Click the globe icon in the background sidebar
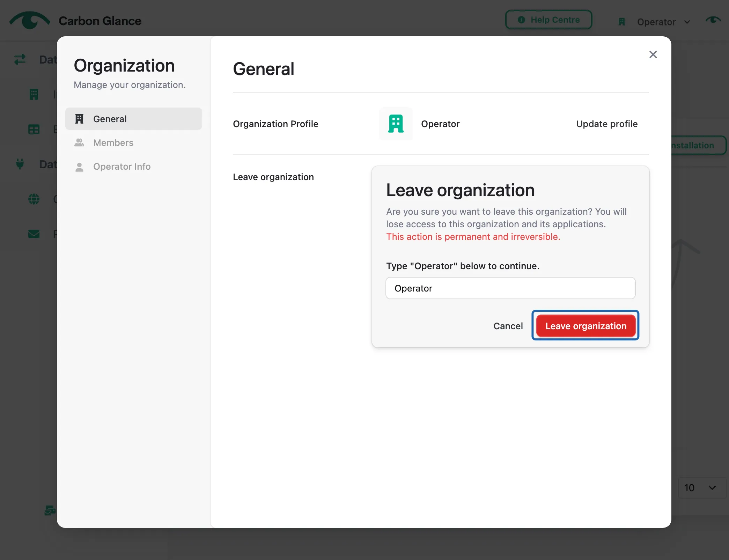 click(34, 199)
